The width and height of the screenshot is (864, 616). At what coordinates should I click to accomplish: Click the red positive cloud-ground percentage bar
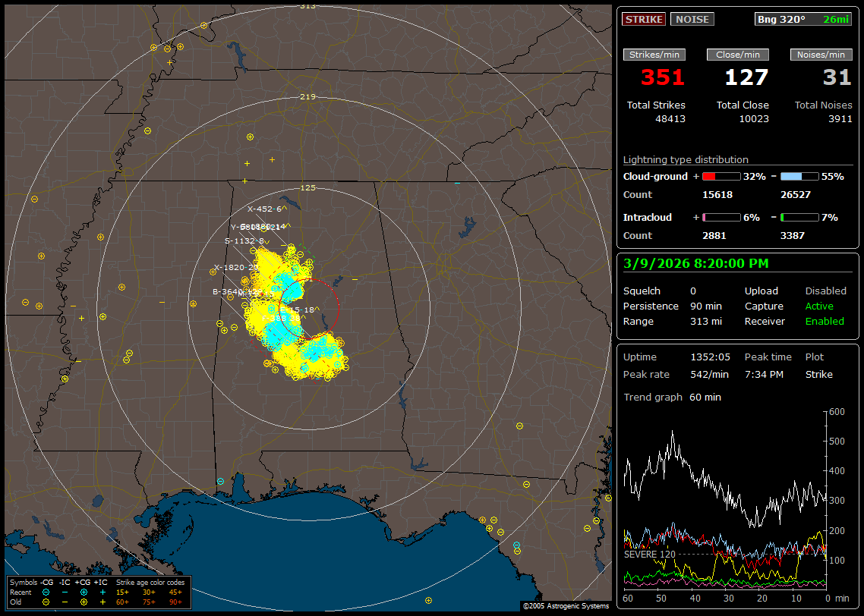pyautogui.click(x=721, y=176)
